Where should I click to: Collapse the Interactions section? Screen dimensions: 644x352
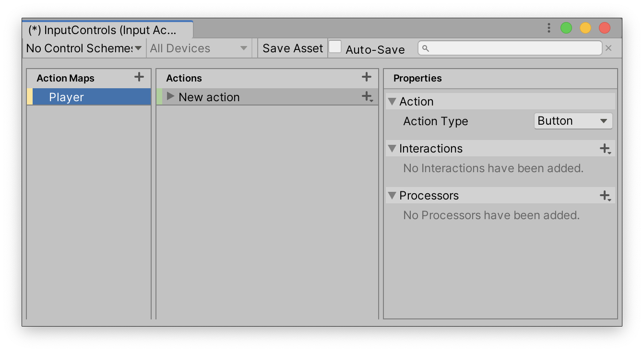[x=392, y=149]
